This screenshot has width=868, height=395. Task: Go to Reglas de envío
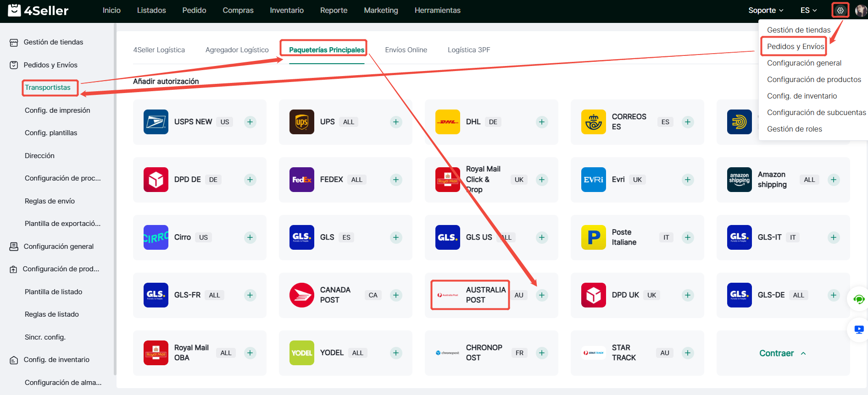50,201
